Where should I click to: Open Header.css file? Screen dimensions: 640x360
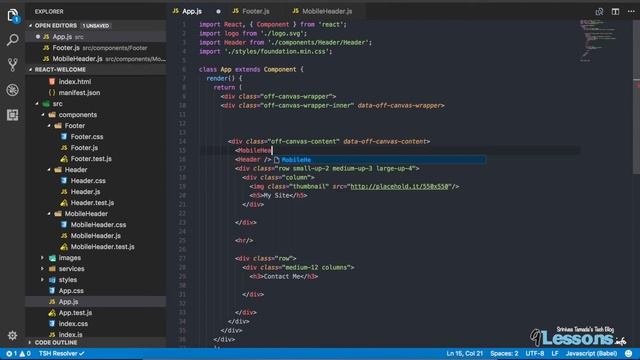[88, 181]
